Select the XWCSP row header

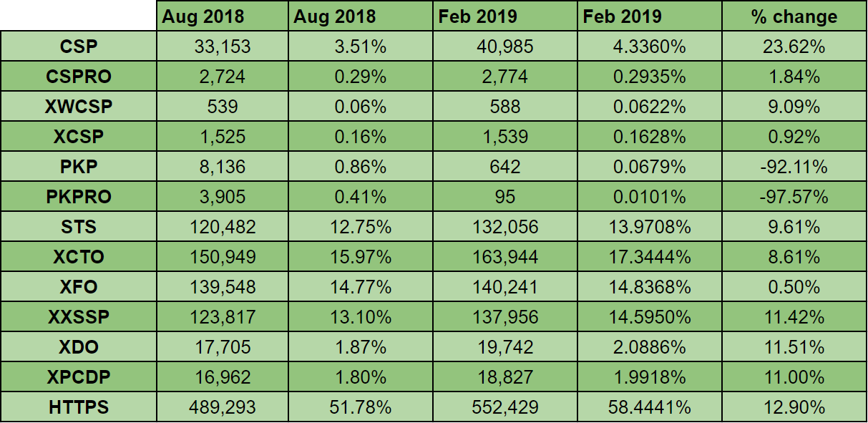pos(79,107)
